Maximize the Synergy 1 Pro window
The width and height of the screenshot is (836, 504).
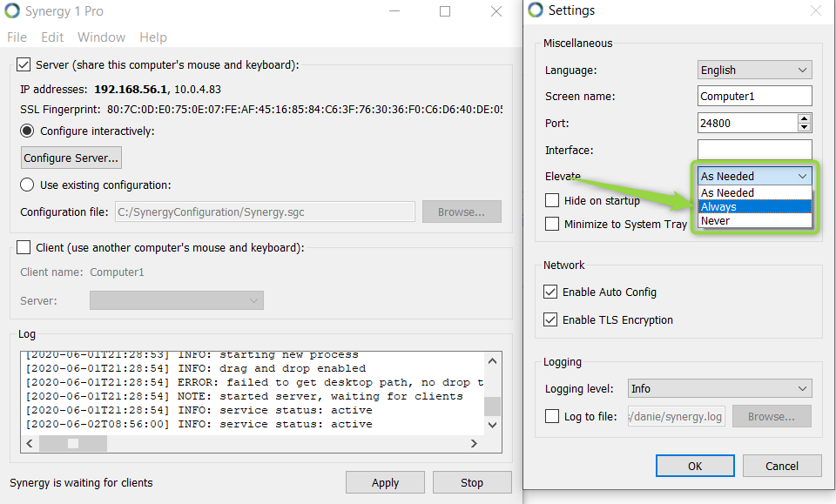(x=445, y=11)
